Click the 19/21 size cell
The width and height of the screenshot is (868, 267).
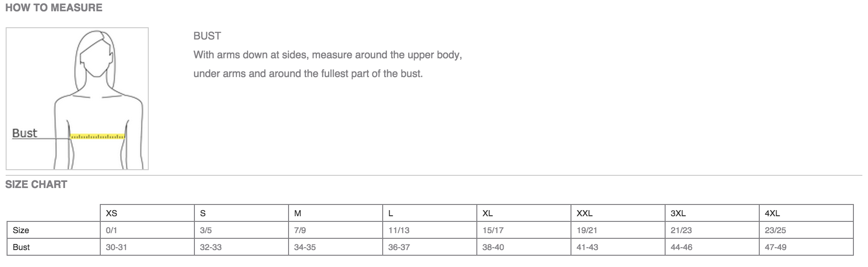point(587,230)
